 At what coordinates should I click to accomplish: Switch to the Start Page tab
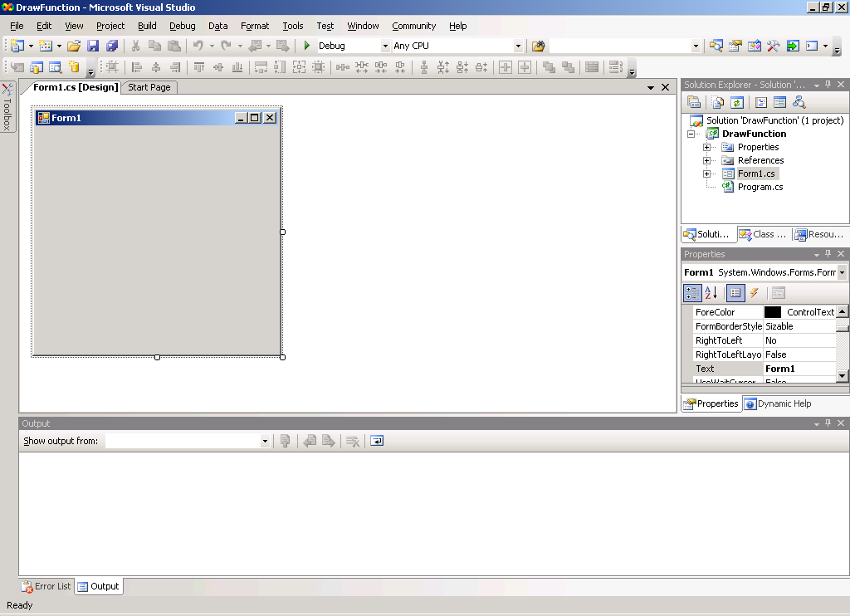tap(149, 87)
